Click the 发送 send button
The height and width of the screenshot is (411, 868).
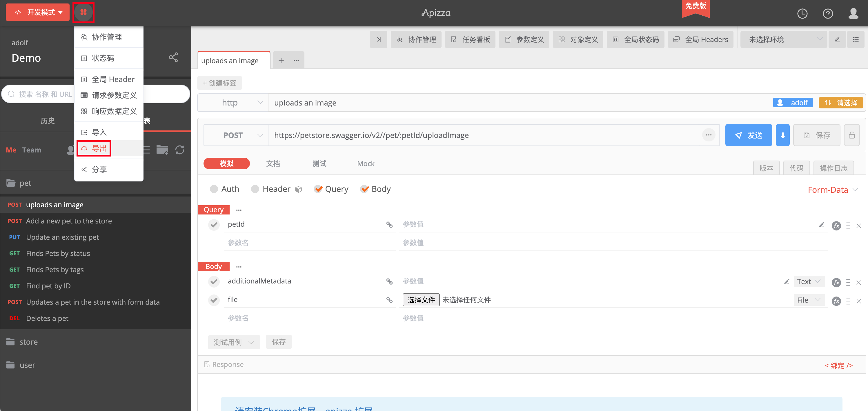748,135
